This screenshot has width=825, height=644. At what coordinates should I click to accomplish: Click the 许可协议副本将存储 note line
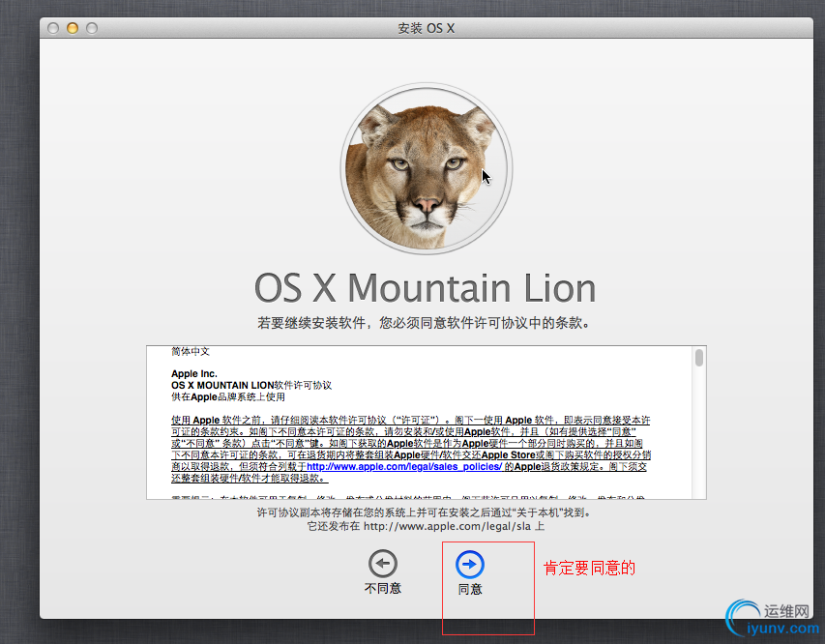(x=424, y=512)
